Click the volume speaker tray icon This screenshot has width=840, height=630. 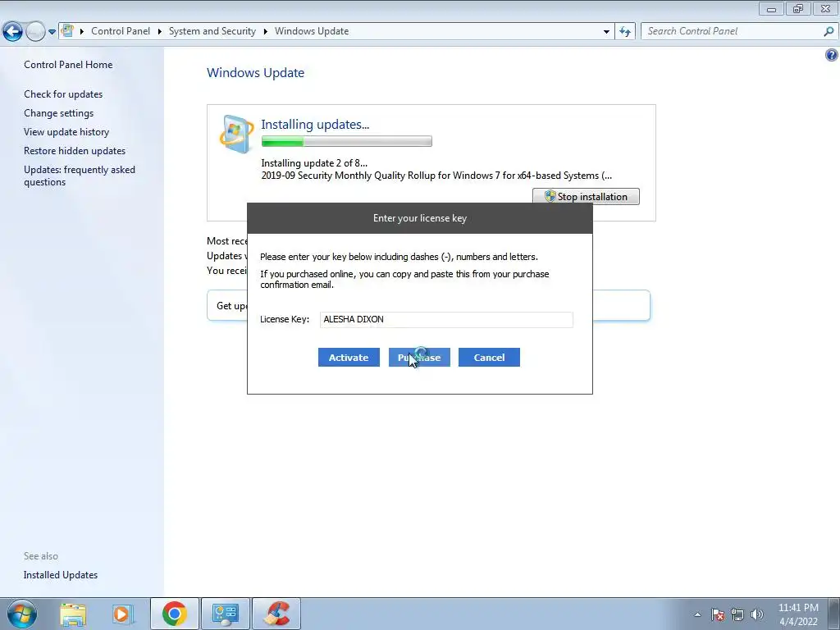pos(757,614)
